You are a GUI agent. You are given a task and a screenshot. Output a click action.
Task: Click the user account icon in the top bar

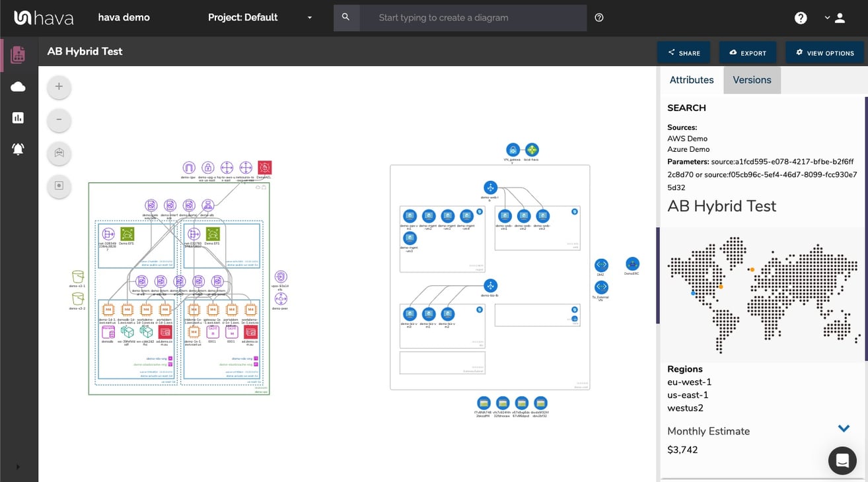pos(840,18)
